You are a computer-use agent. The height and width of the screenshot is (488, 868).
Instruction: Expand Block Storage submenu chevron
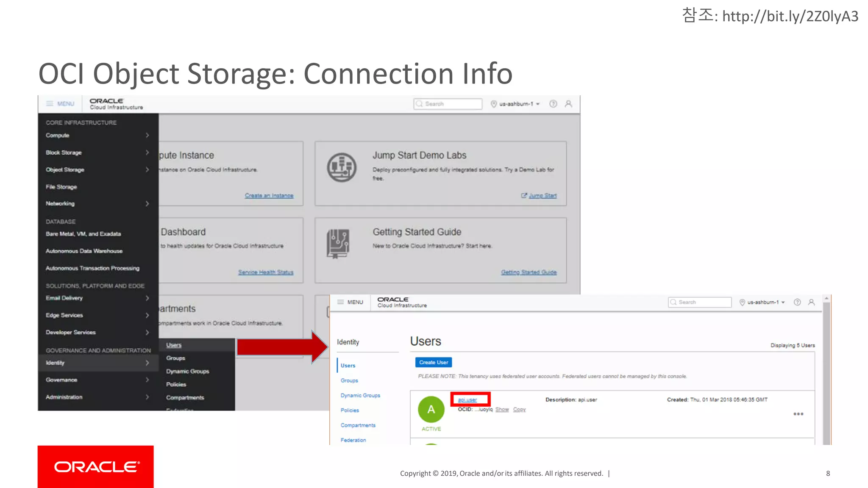coord(147,152)
